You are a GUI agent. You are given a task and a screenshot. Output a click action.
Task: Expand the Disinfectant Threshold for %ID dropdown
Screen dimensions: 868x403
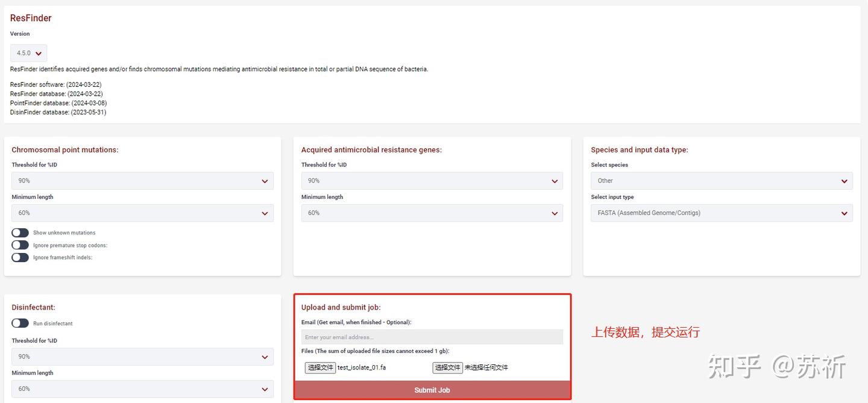pyautogui.click(x=142, y=357)
